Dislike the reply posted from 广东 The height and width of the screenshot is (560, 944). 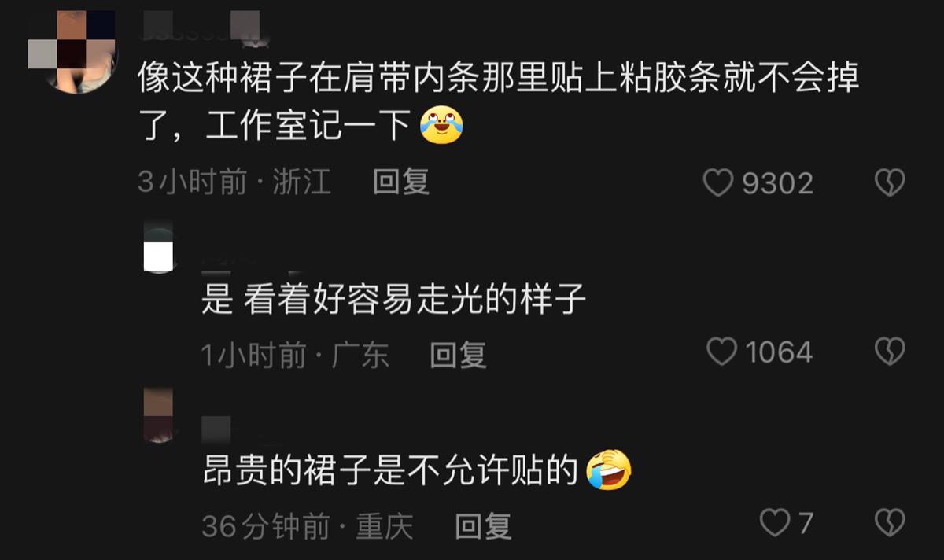tap(890, 352)
